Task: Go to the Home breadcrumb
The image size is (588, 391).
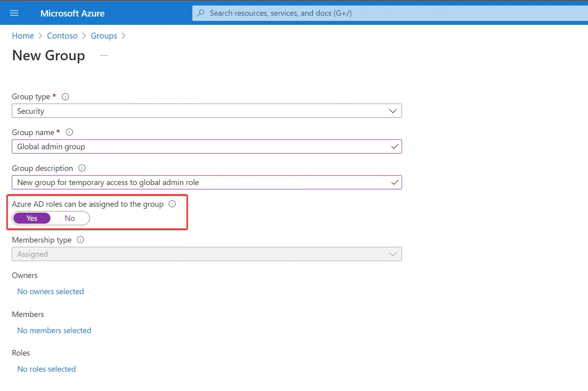Action: (x=23, y=36)
